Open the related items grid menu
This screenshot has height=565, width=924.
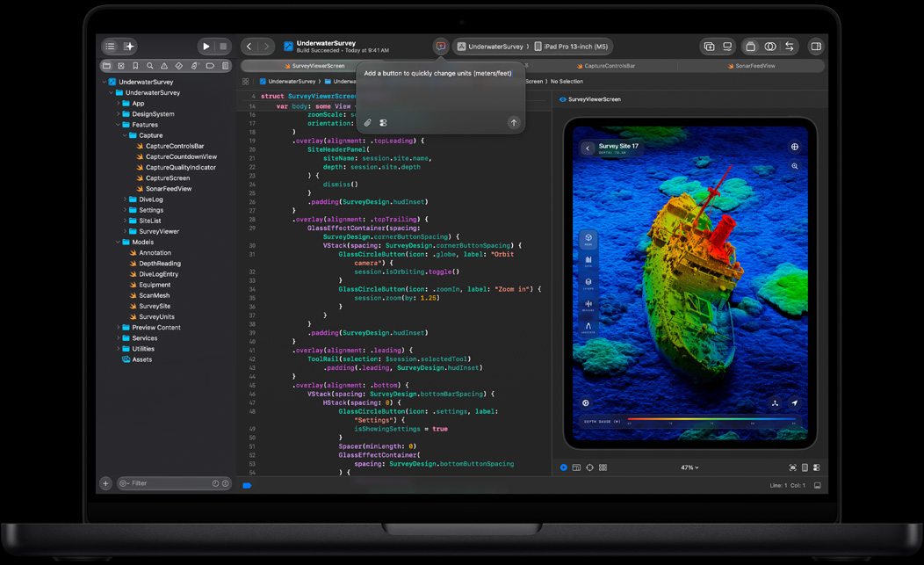246,82
